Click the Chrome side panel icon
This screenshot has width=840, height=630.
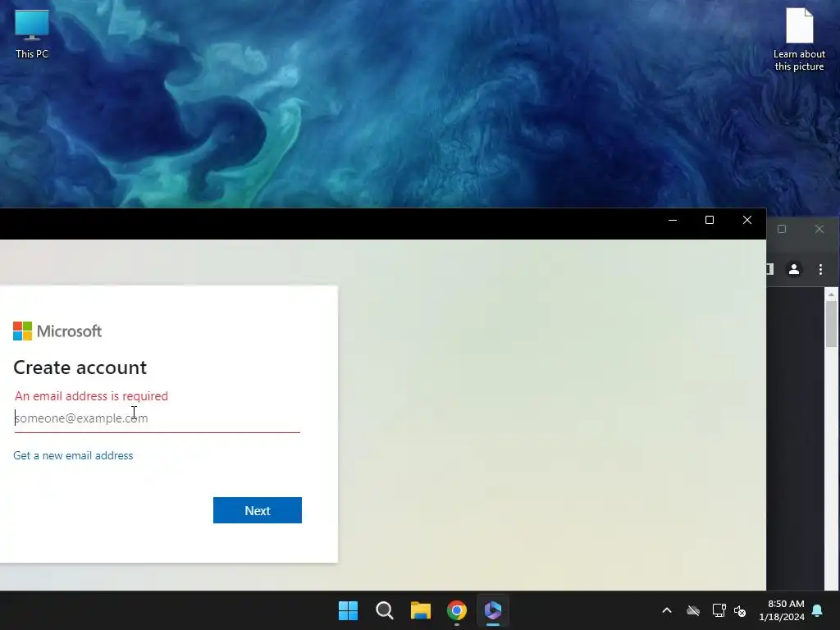point(770,269)
